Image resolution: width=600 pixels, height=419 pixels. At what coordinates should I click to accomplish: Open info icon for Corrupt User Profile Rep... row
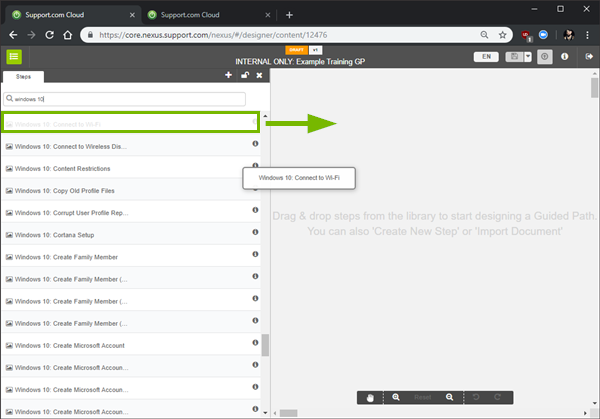click(255, 210)
